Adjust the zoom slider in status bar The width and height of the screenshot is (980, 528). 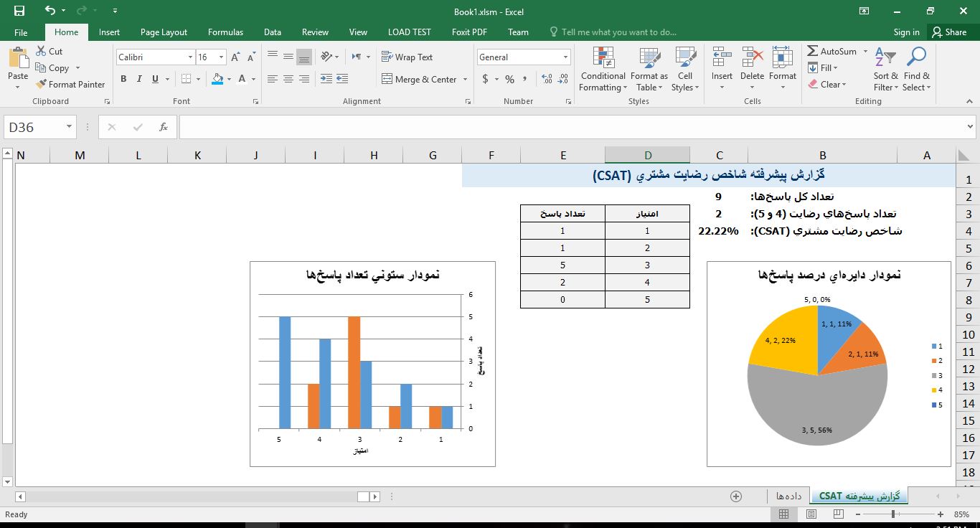pos(893,514)
